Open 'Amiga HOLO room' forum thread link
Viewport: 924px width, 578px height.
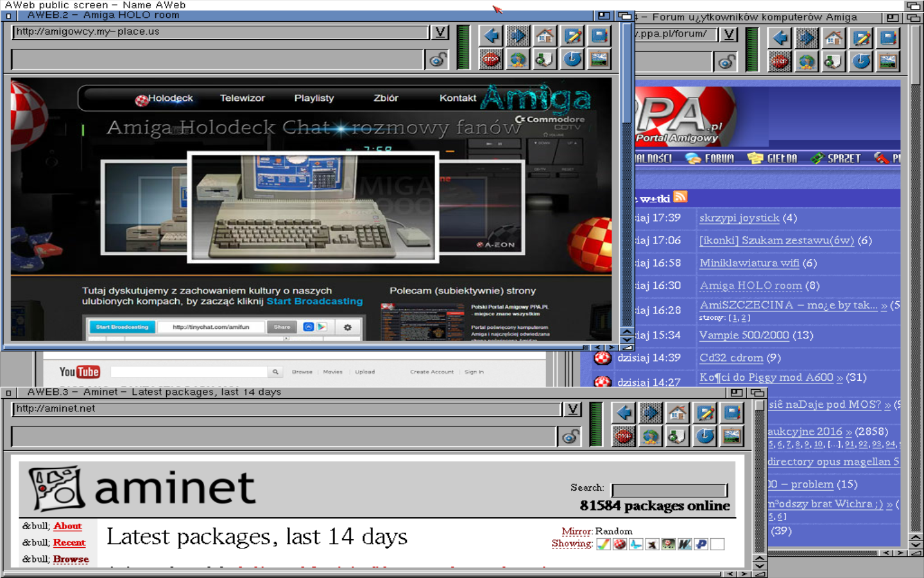751,285
